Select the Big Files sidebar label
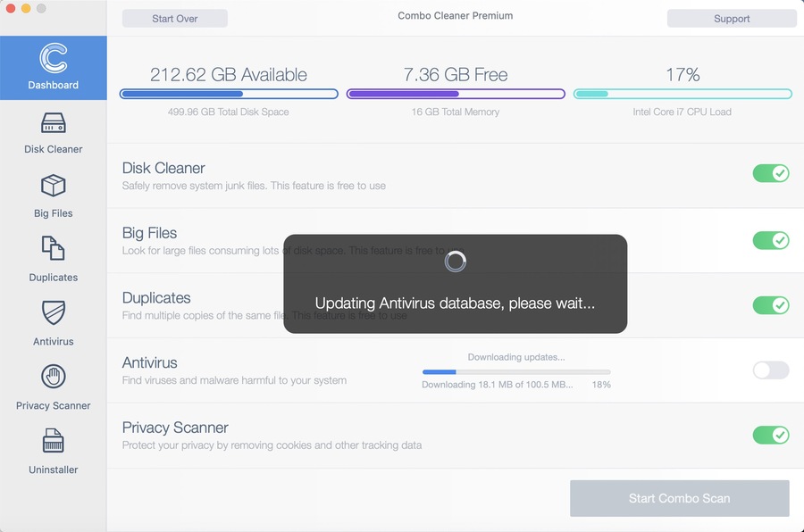The height and width of the screenshot is (532, 804). point(54,213)
